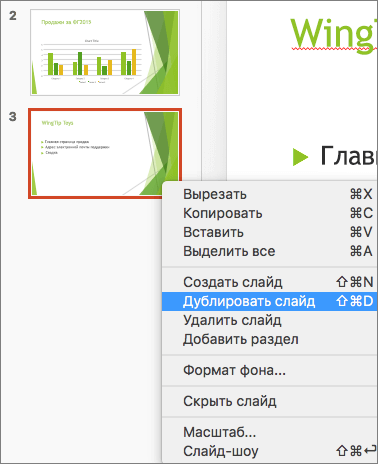Viewport: 378px width, 464px height.
Task: Select slide 2 thumbnail with bar chart
Action: point(105,52)
